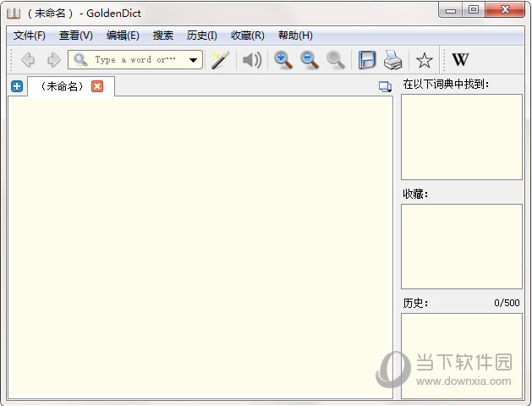Expand the search box dropdown arrow
This screenshot has height=406, width=532.
[x=193, y=60]
